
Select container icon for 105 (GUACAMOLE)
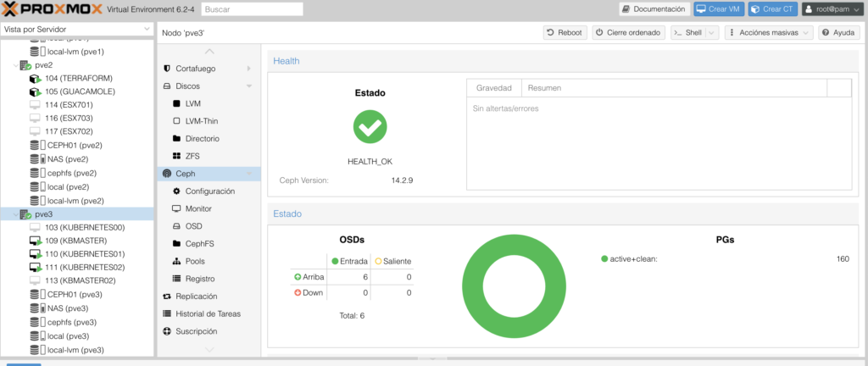[36, 91]
